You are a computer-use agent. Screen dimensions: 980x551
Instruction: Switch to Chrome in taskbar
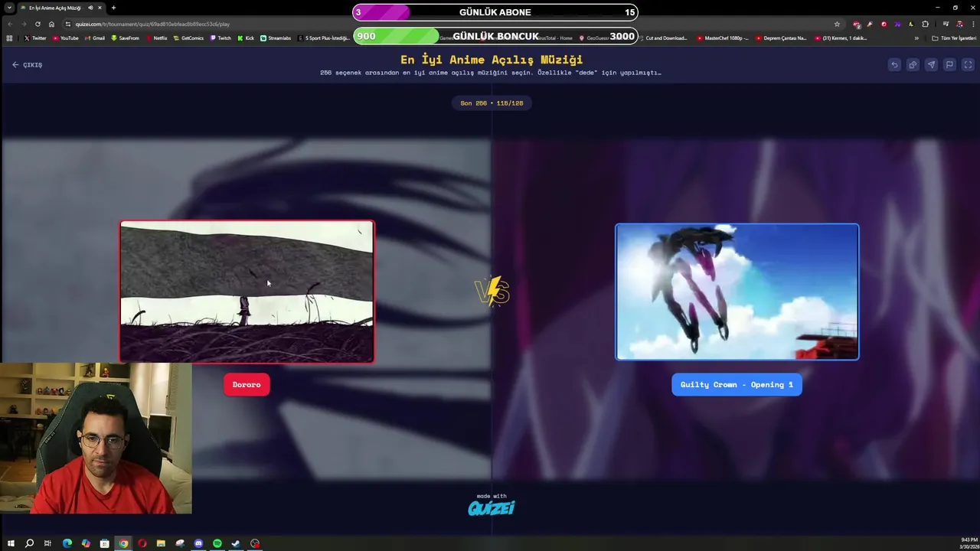click(x=123, y=543)
